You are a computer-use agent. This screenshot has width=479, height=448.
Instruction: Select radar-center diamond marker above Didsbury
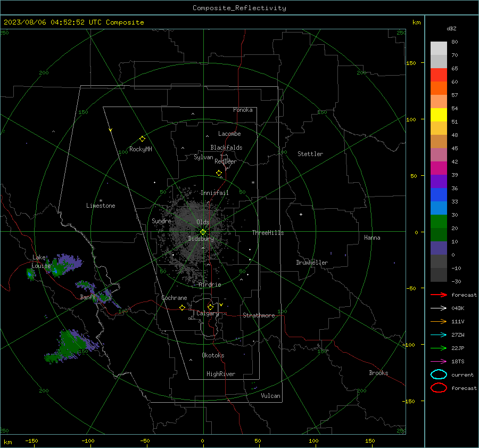coord(203,232)
